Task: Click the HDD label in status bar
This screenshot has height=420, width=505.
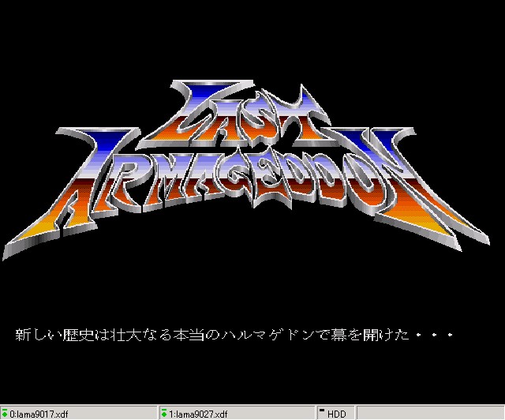Action: click(337, 414)
